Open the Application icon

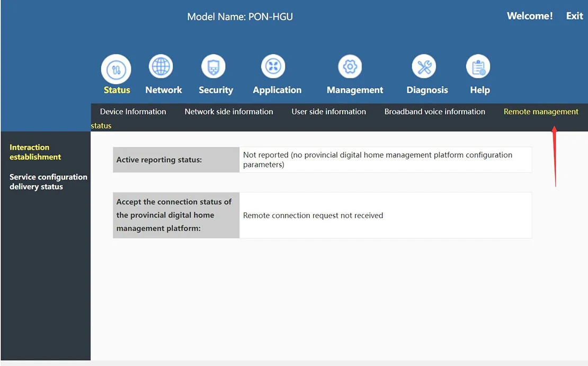pos(273,67)
